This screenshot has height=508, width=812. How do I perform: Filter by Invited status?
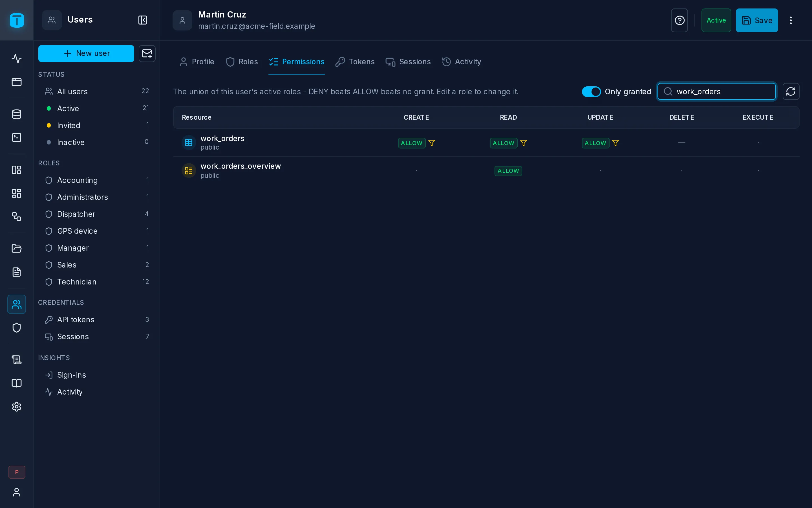tap(97, 125)
